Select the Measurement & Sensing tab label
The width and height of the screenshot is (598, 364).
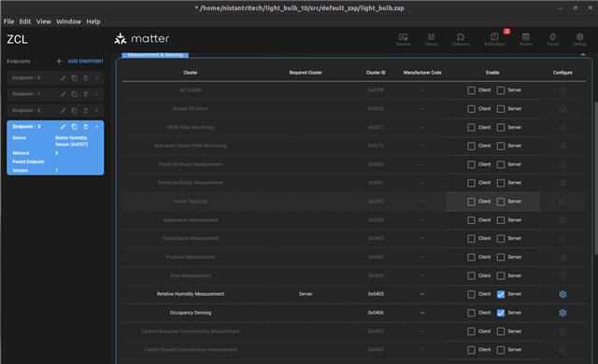[155, 55]
